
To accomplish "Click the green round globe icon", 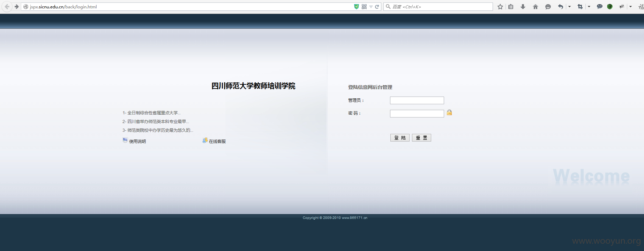I will tap(610, 7).
